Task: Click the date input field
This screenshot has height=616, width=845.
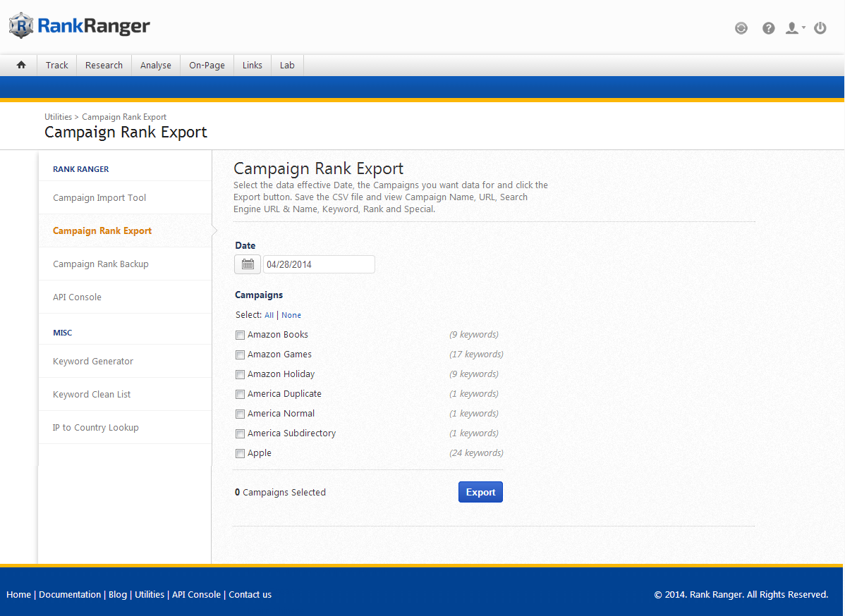Action: 319,264
